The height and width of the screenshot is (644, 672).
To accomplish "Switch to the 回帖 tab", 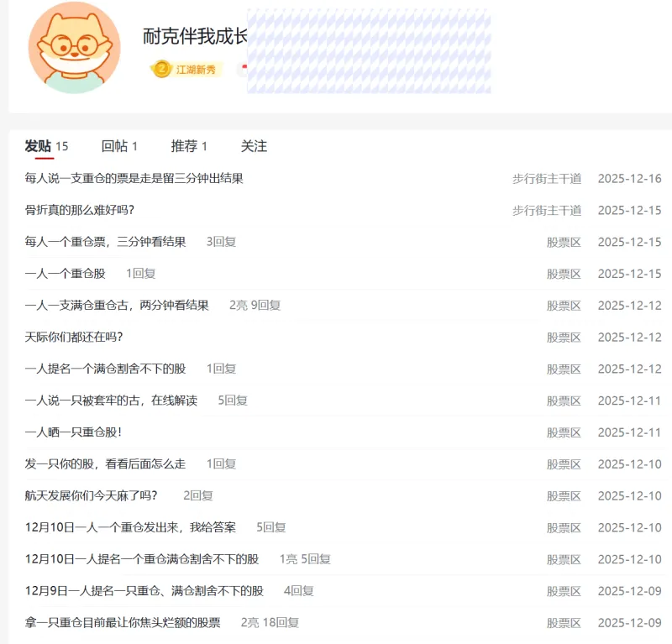I will [113, 146].
